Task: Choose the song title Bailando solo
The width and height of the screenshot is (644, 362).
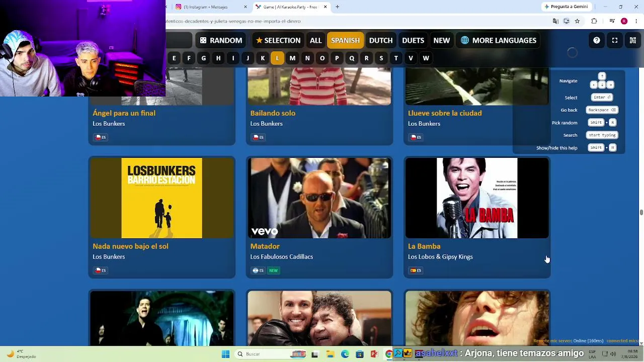Action: (273, 113)
